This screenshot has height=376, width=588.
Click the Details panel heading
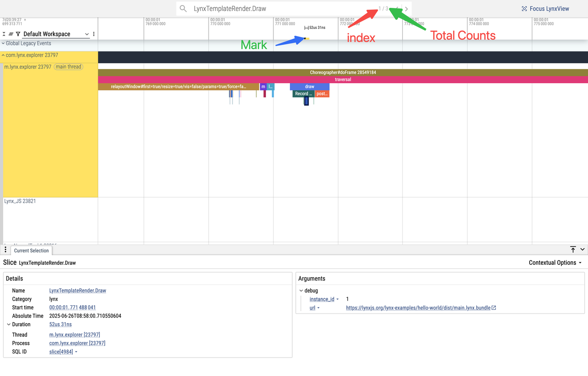14,279
